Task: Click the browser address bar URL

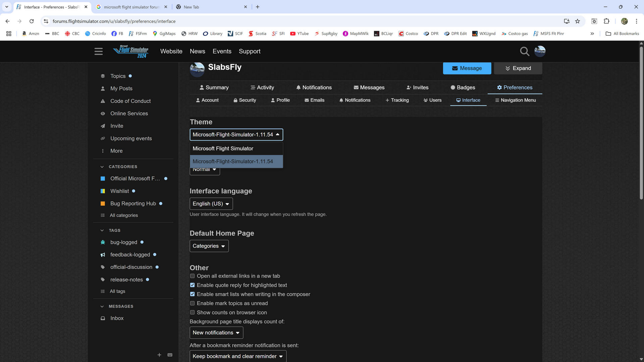Action: pos(114,21)
